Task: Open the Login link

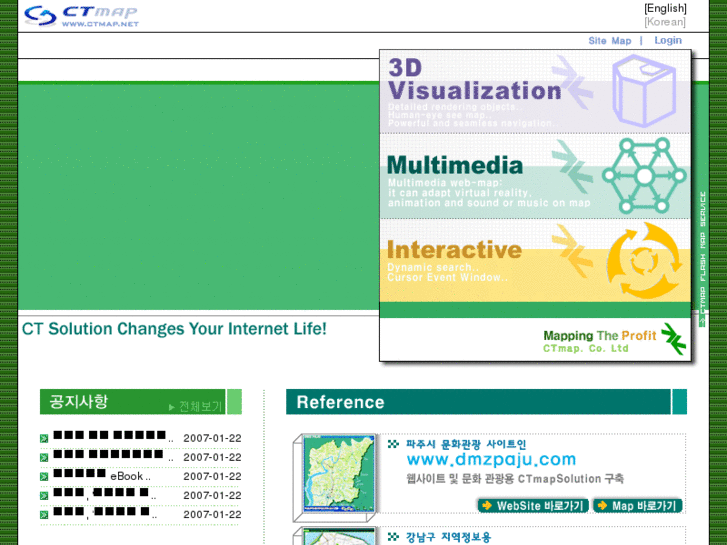Action: click(x=668, y=40)
